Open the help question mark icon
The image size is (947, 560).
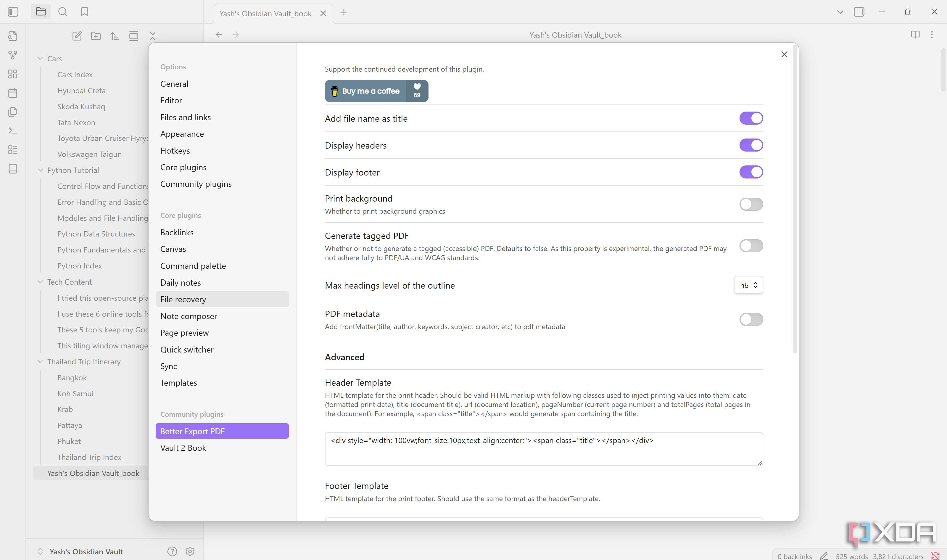point(172,551)
